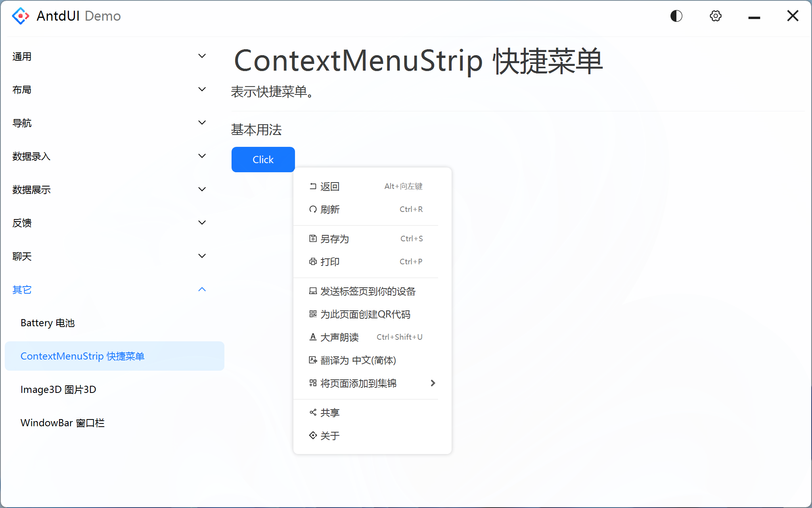Click the save icon next to 另存为
The width and height of the screenshot is (812, 508).
313,239
